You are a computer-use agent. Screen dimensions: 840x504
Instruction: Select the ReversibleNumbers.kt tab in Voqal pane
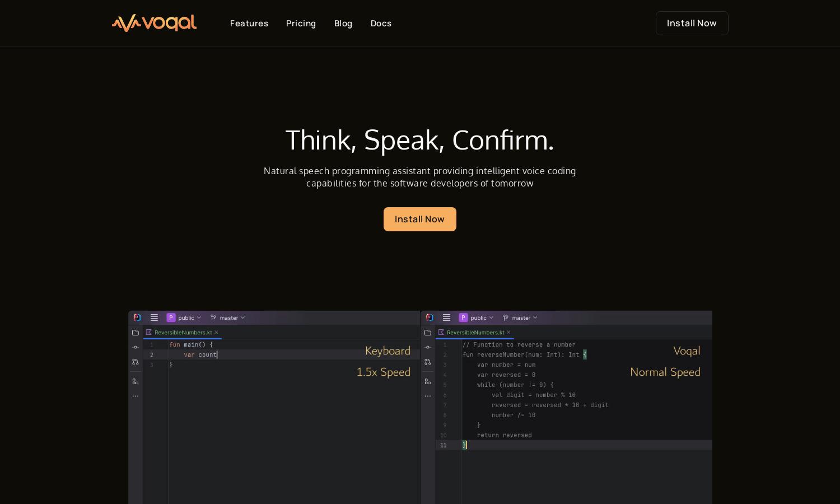coord(475,332)
